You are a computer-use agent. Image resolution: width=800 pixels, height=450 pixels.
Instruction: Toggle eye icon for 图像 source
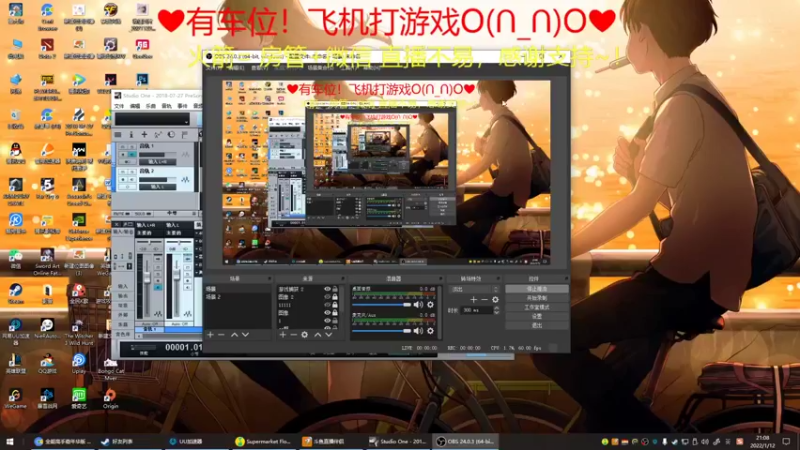tap(327, 312)
